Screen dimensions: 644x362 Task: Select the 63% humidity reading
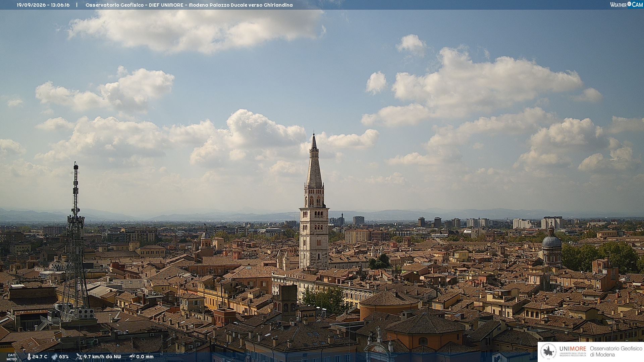64,357
